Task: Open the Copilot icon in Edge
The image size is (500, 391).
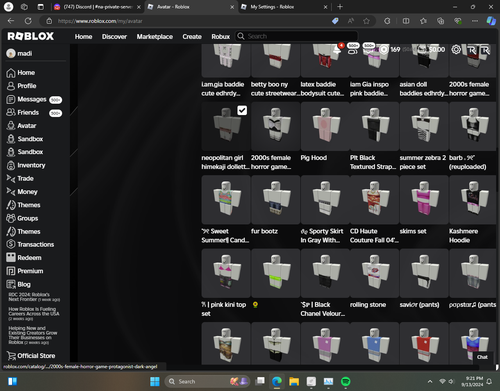Action: tap(491, 21)
